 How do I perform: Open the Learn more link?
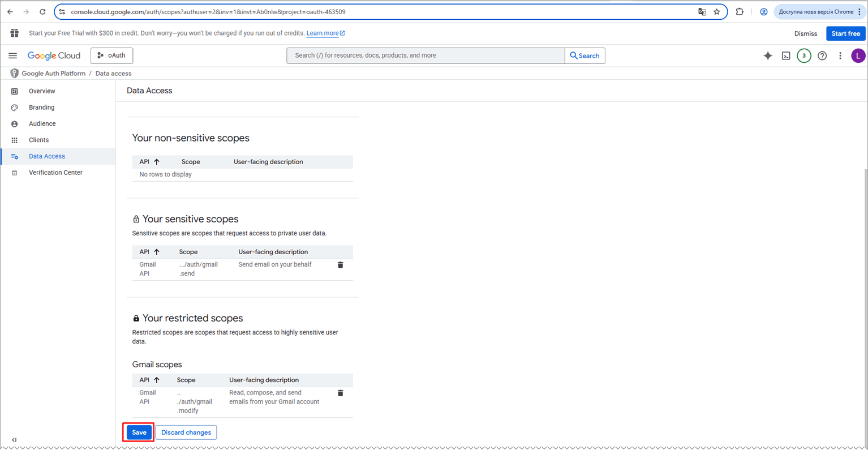click(x=325, y=33)
